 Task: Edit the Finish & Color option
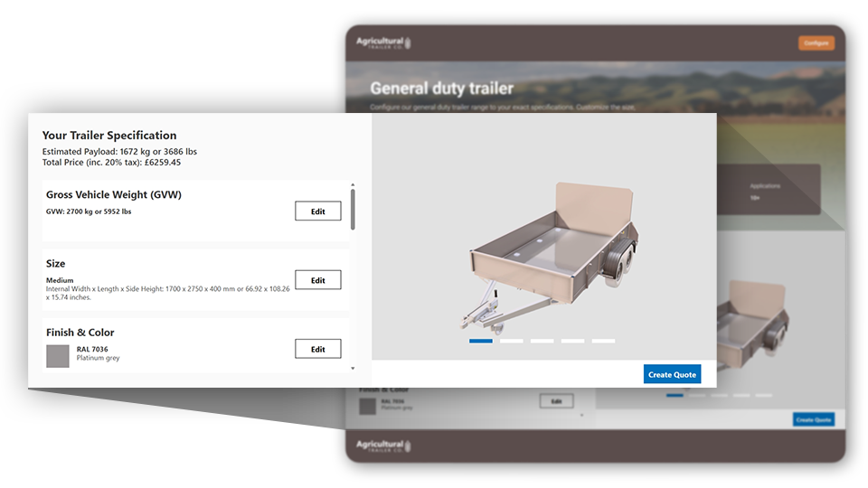point(317,349)
